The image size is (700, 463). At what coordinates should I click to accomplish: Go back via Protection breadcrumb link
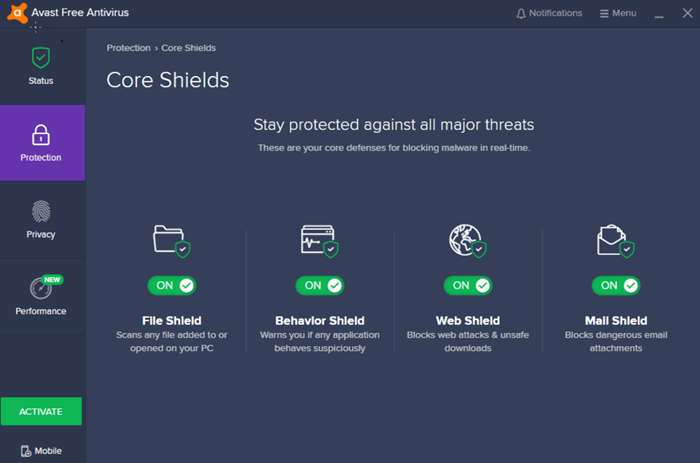click(x=129, y=48)
